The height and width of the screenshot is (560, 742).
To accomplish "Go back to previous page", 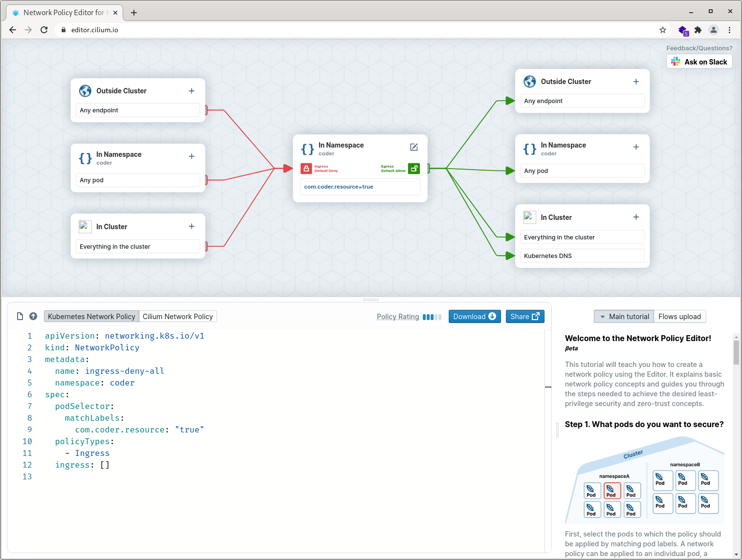I will coord(13,30).
